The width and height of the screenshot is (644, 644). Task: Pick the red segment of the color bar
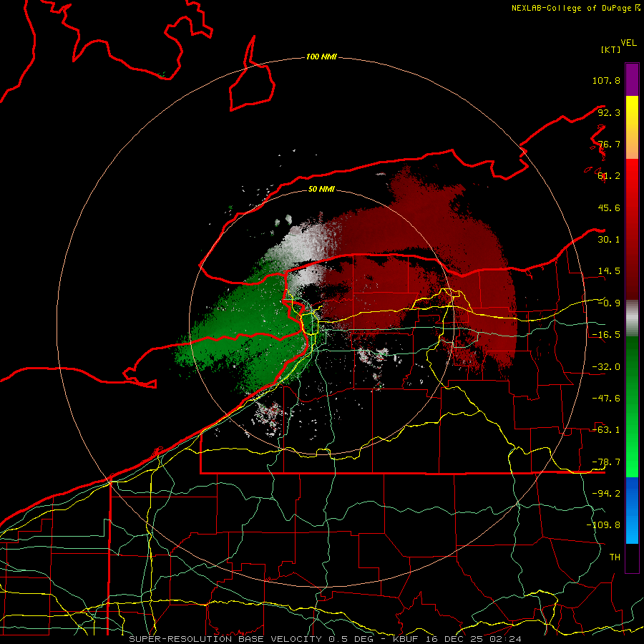click(632, 229)
